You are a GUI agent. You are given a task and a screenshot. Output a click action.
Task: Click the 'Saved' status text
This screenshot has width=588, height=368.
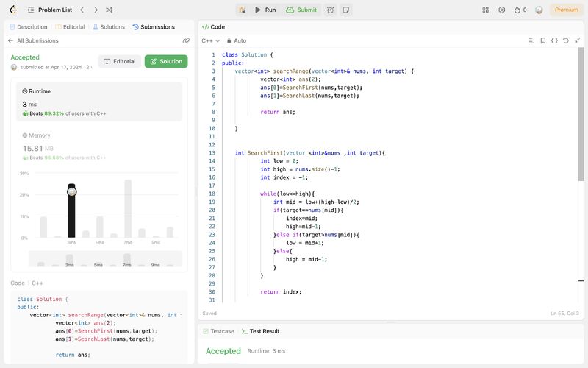click(209, 314)
